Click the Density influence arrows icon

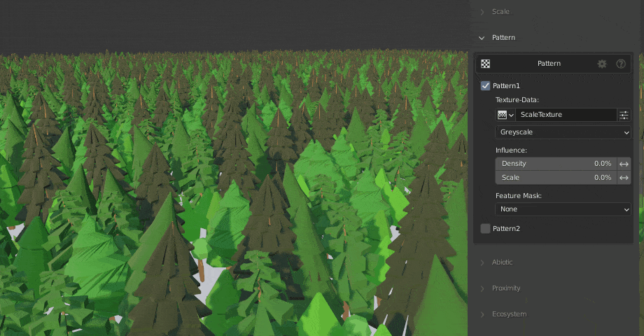point(624,164)
